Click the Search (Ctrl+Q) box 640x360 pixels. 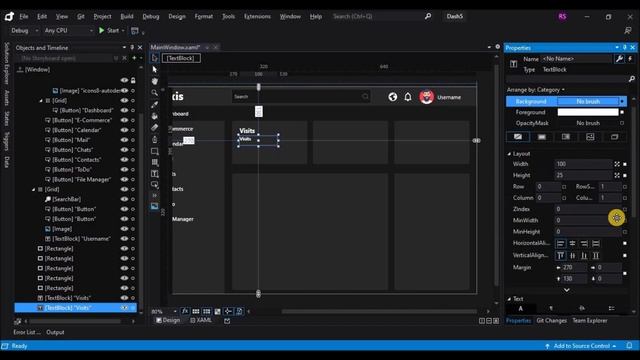click(382, 16)
